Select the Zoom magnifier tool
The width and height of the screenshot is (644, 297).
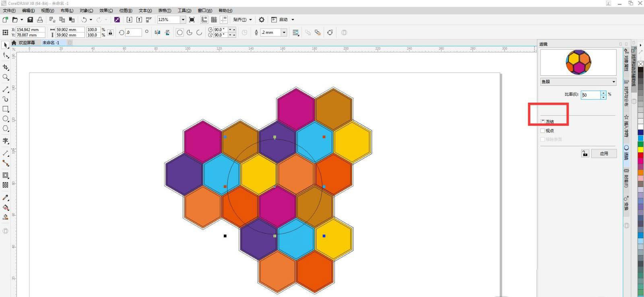[6, 77]
